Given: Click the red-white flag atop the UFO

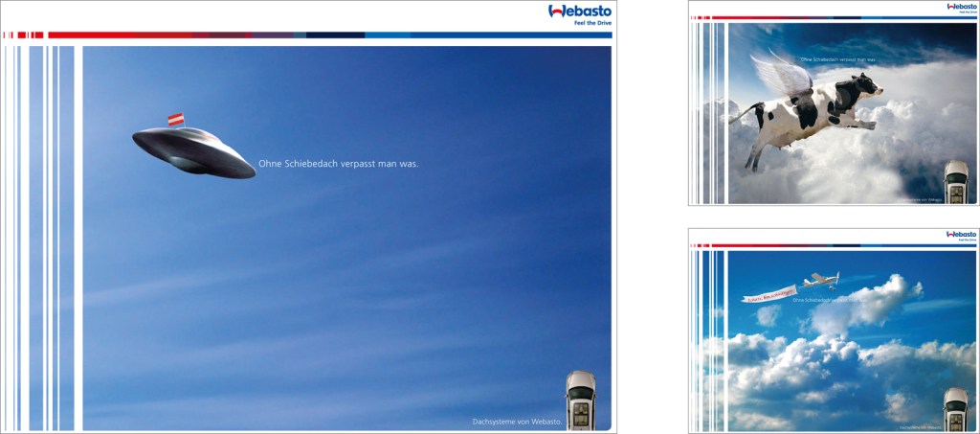Looking at the screenshot, I should (x=175, y=119).
